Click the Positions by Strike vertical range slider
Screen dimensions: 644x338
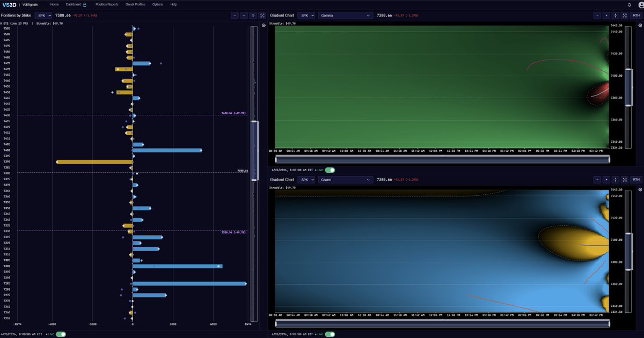coord(254,151)
